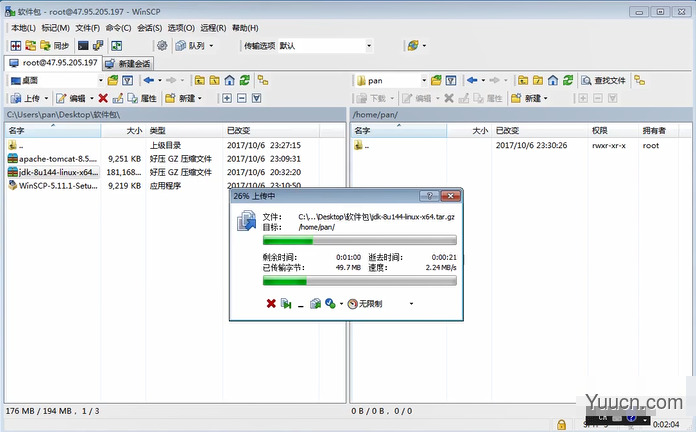Screen dimensions: 696x432
Task: Expand the 队列 queue dropdown arrow
Action: (x=211, y=45)
